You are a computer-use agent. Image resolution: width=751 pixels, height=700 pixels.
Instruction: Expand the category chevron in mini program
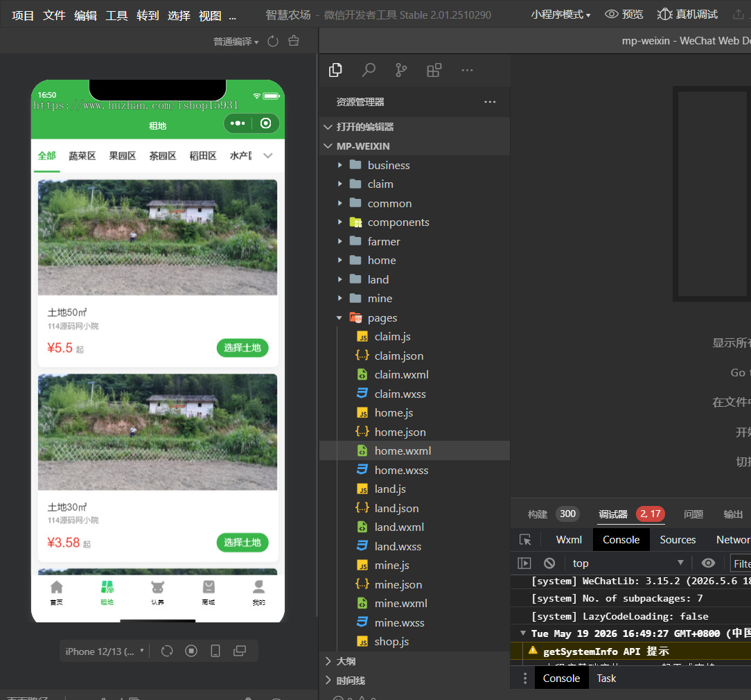(x=267, y=155)
